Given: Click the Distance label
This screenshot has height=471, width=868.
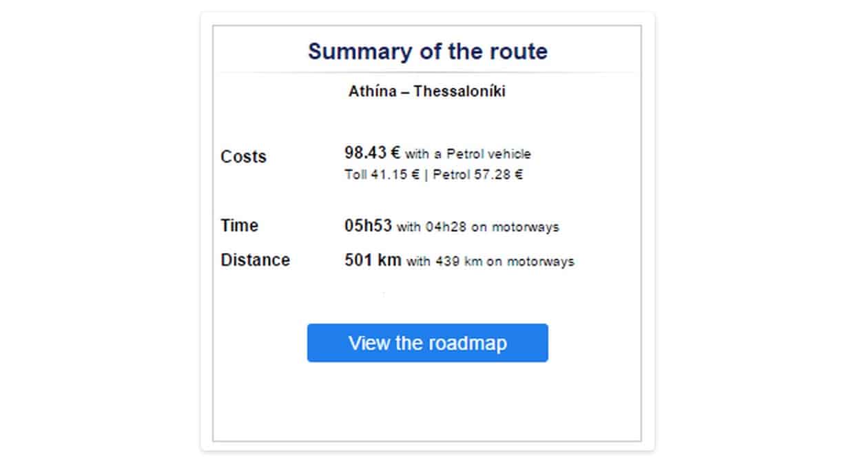Looking at the screenshot, I should (255, 260).
